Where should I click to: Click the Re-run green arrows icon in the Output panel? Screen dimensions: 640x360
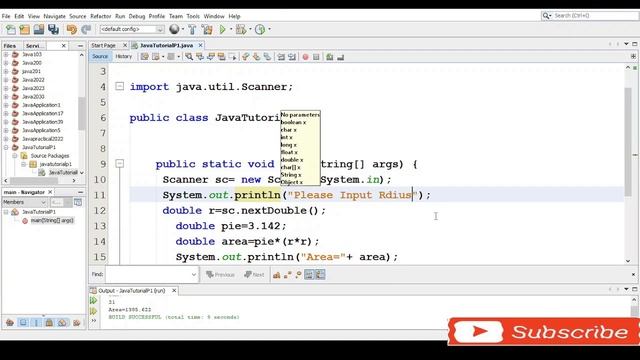coord(93,301)
